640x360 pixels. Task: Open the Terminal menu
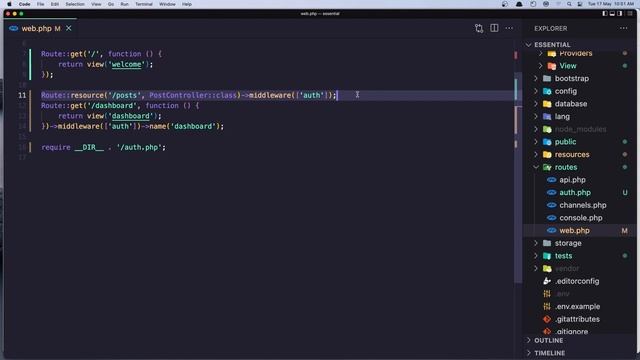144,4
